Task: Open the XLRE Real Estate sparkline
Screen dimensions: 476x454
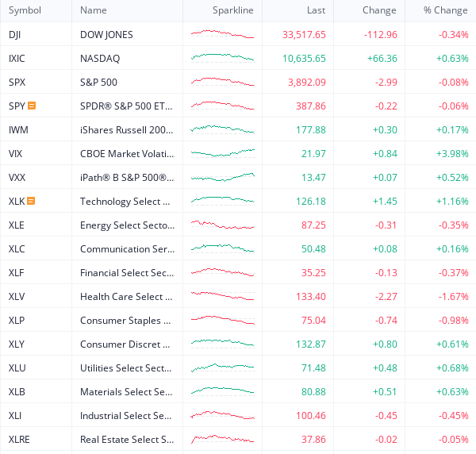Action: click(222, 439)
